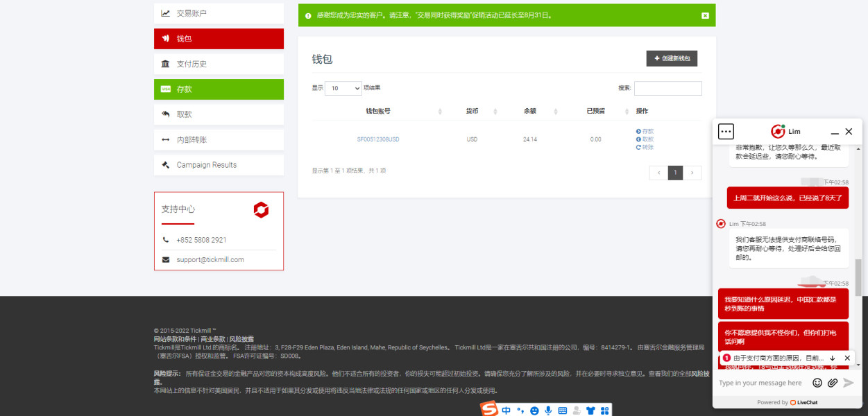Open 网站条款和条件 footer link

tap(176, 339)
